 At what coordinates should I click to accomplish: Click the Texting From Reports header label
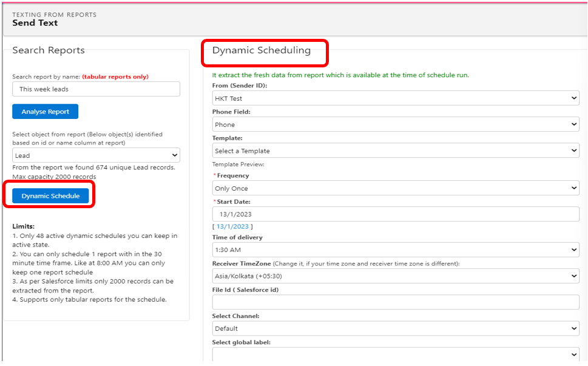(x=54, y=14)
